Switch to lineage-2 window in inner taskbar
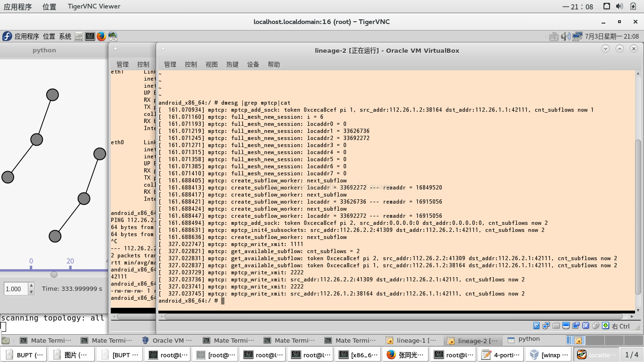 pos(472,340)
